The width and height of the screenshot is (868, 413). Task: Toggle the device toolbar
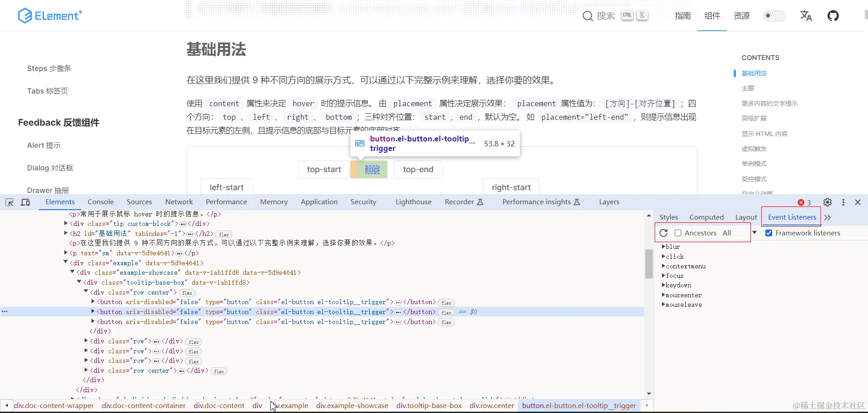coord(25,202)
